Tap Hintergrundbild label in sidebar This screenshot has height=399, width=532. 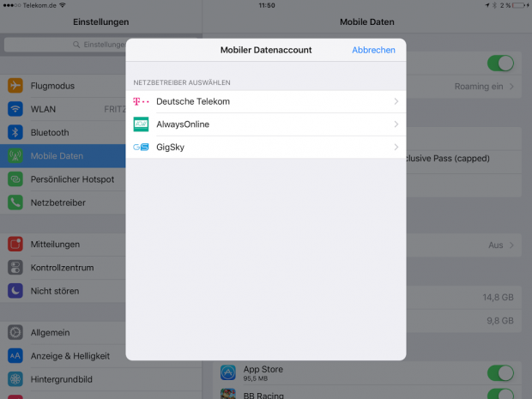tap(62, 379)
